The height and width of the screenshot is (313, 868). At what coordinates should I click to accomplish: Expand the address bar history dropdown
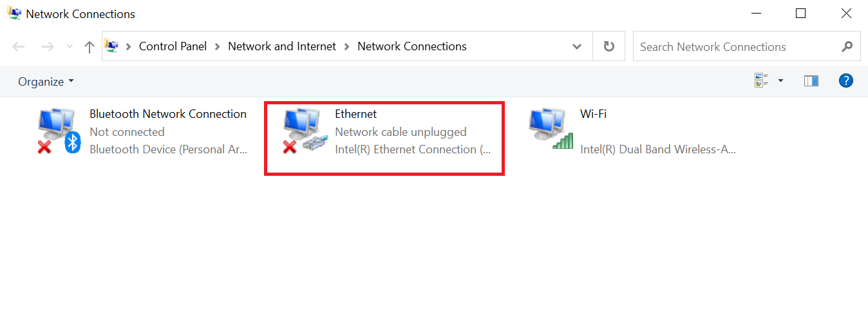click(577, 46)
